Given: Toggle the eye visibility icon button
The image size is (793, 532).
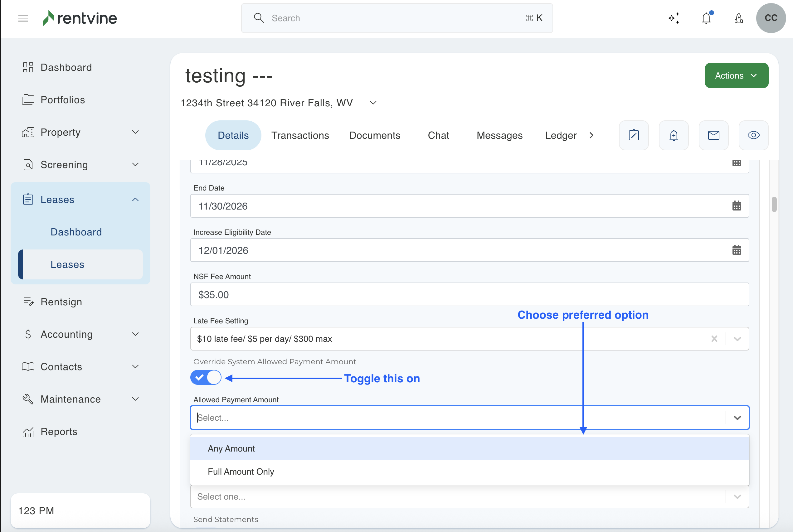Looking at the screenshot, I should pos(753,135).
